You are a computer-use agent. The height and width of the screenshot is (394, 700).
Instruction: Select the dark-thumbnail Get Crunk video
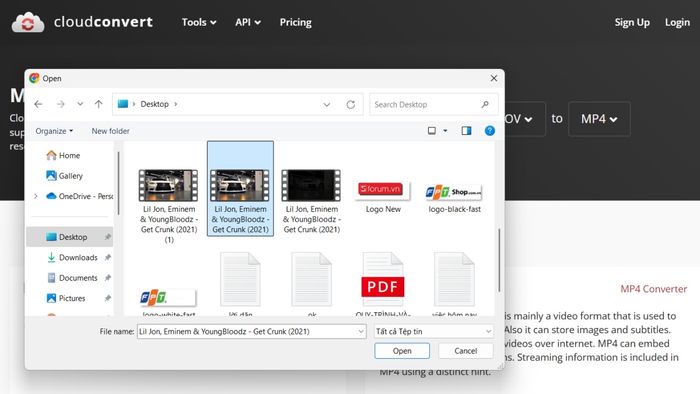pyautogui.click(x=312, y=201)
